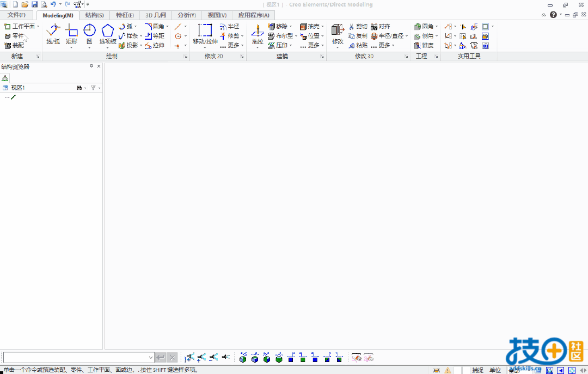Click the 剪切 cut tool
Screen dimensions: 588x374
[x=358, y=26]
